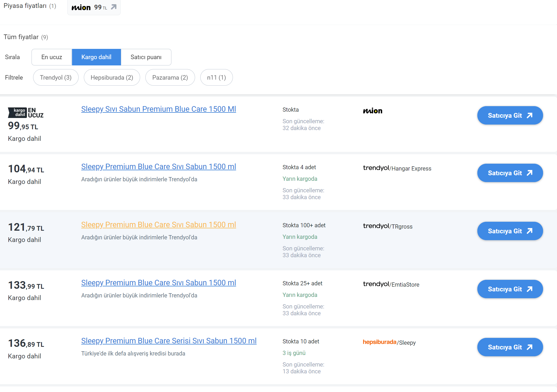
Task: Click the 121,79 TL price
Action: [x=26, y=227]
